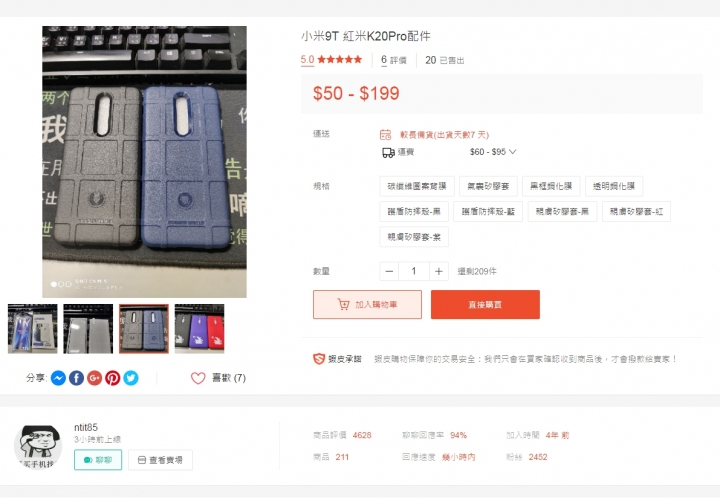The width and height of the screenshot is (720, 501).
Task: Select the 透明鋼化膜 variation option
Action: coord(614,186)
